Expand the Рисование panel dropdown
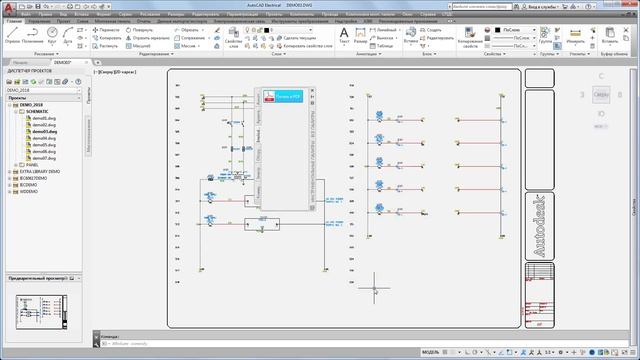 pos(46,54)
